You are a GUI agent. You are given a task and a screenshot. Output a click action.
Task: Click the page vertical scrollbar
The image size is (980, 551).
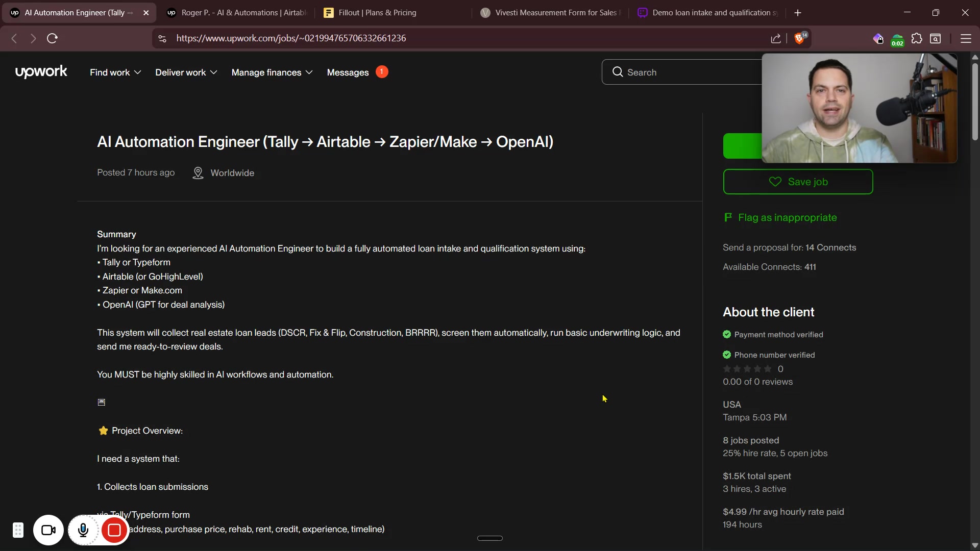coord(975,102)
